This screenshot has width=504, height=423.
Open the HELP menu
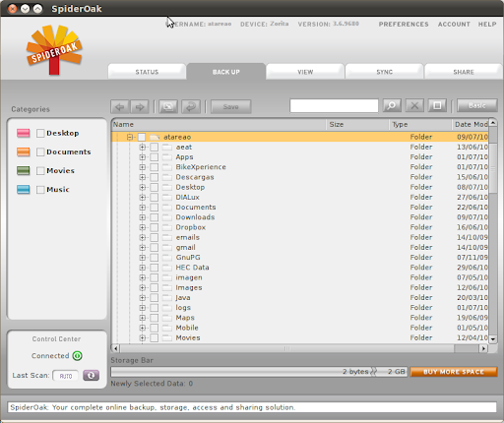pyautogui.click(x=487, y=25)
